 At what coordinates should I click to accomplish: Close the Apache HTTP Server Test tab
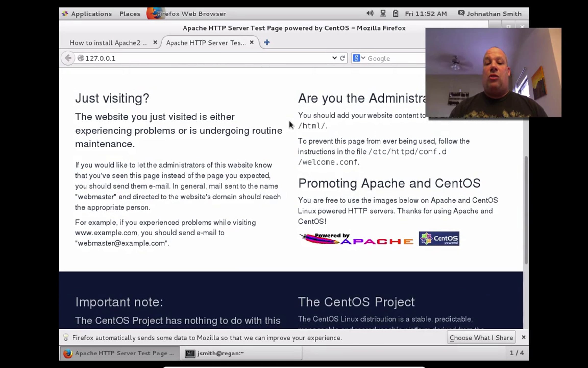252,42
